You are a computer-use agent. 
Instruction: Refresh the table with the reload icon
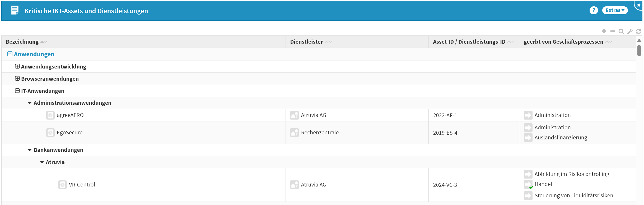coord(639,31)
